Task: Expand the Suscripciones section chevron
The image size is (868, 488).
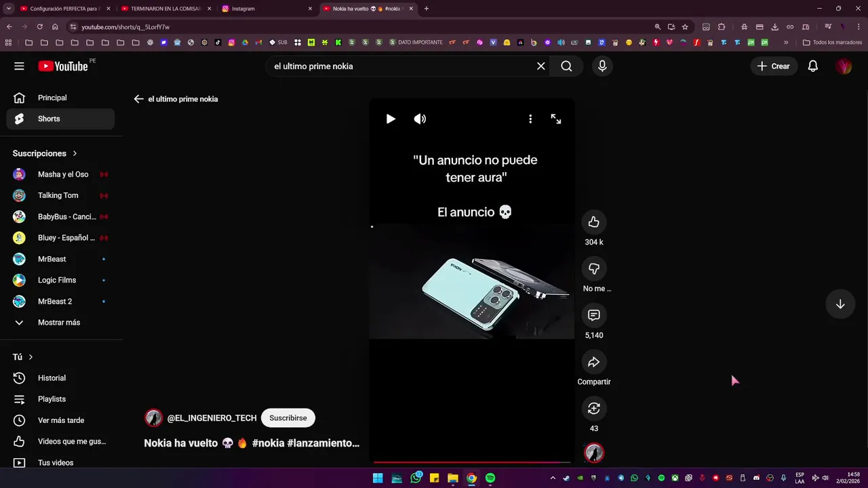Action: click(x=75, y=153)
